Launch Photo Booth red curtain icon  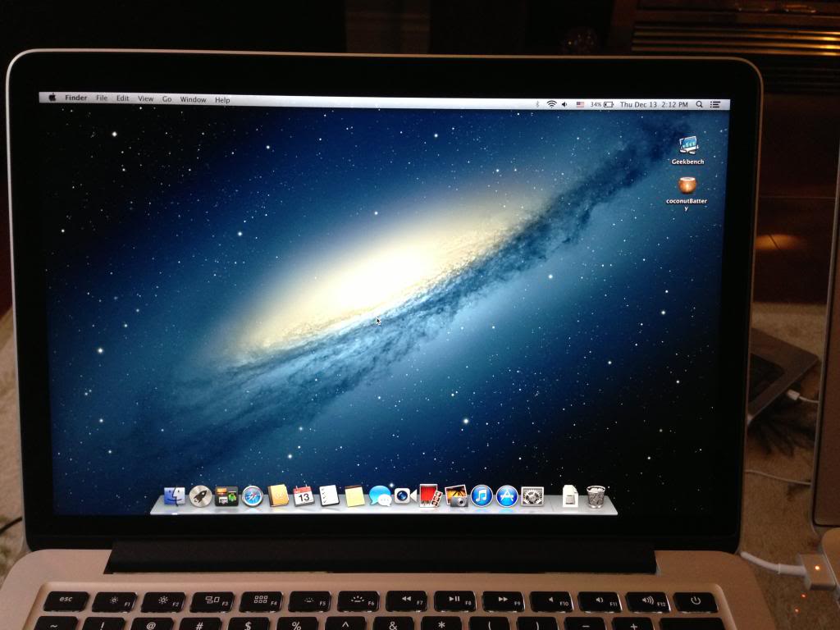(430, 495)
